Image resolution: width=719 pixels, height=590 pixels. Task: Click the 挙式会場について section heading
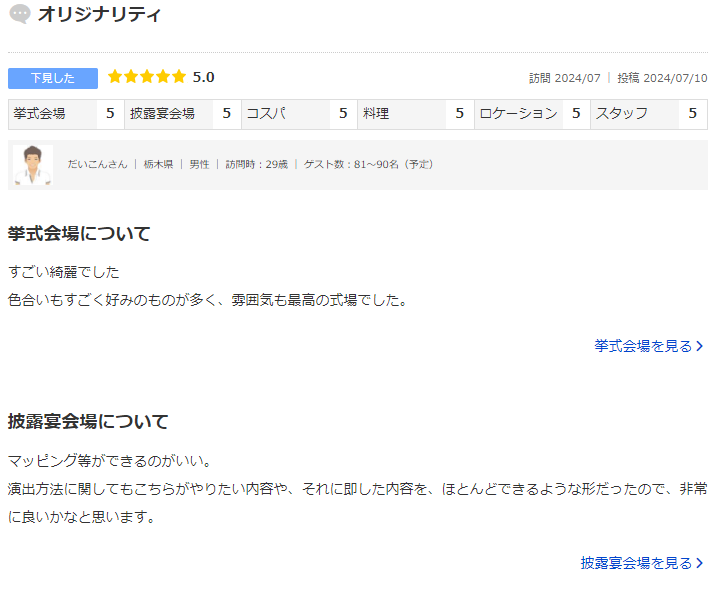click(79, 234)
